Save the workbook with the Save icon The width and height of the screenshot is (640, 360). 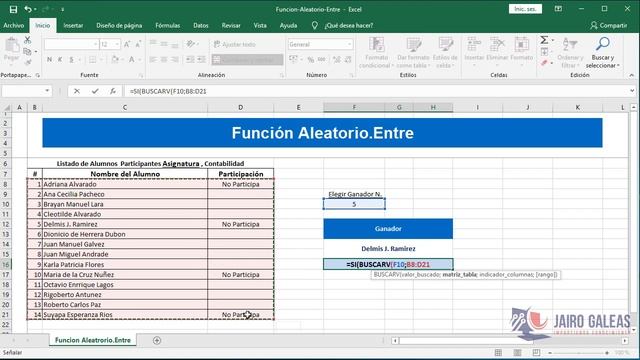pyautogui.click(x=13, y=9)
